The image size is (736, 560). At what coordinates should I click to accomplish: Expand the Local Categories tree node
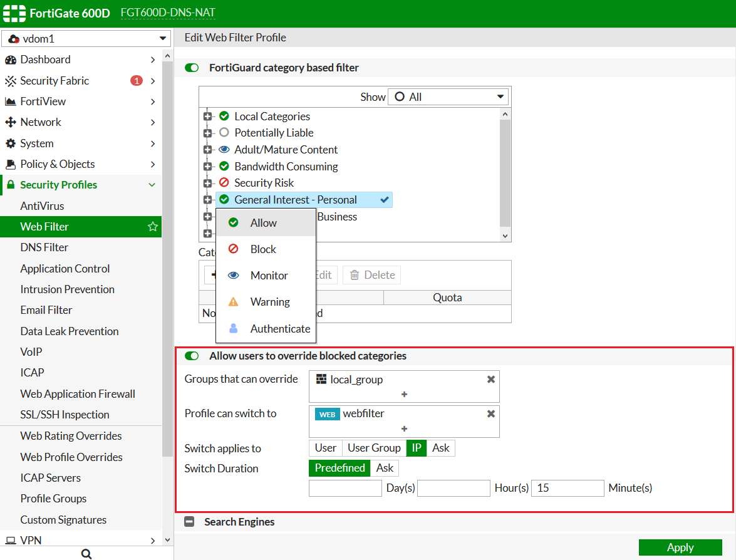click(x=207, y=117)
